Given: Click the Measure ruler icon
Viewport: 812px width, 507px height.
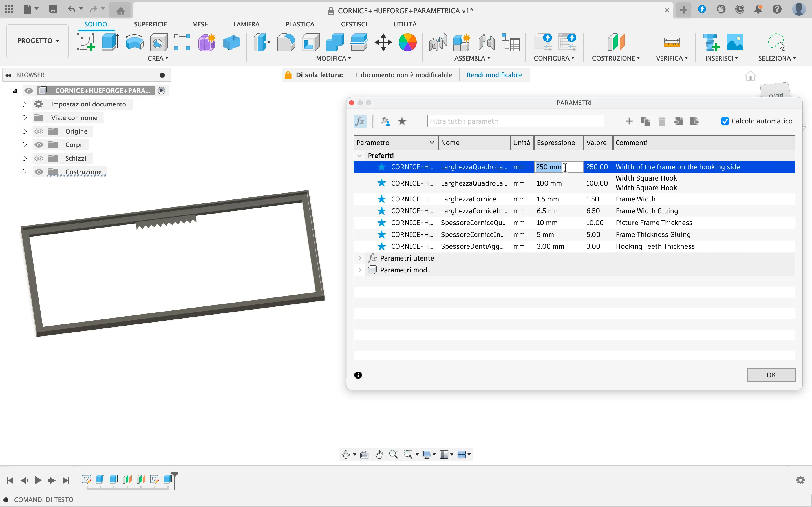Looking at the screenshot, I should point(672,42).
